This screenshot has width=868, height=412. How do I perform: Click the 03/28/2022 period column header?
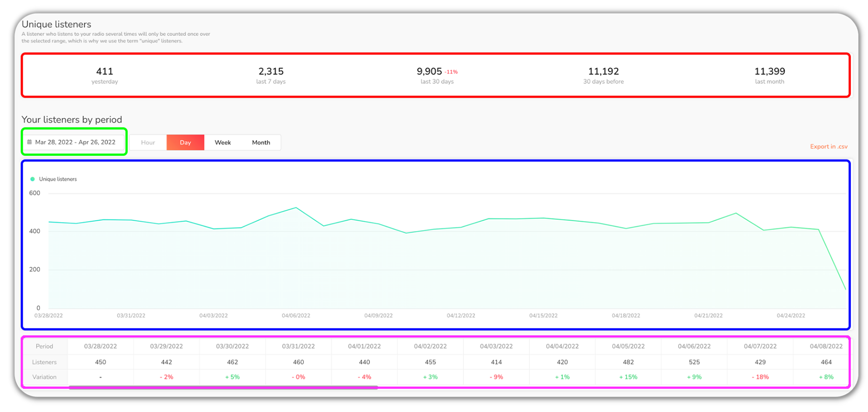click(x=100, y=346)
